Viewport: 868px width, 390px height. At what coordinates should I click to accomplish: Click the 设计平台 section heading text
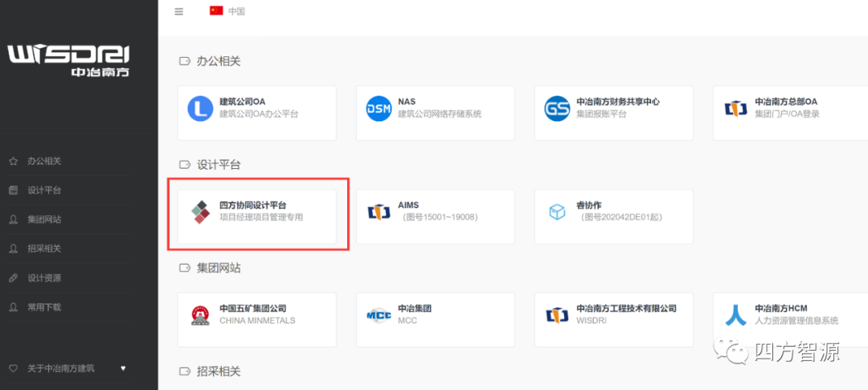click(x=219, y=165)
